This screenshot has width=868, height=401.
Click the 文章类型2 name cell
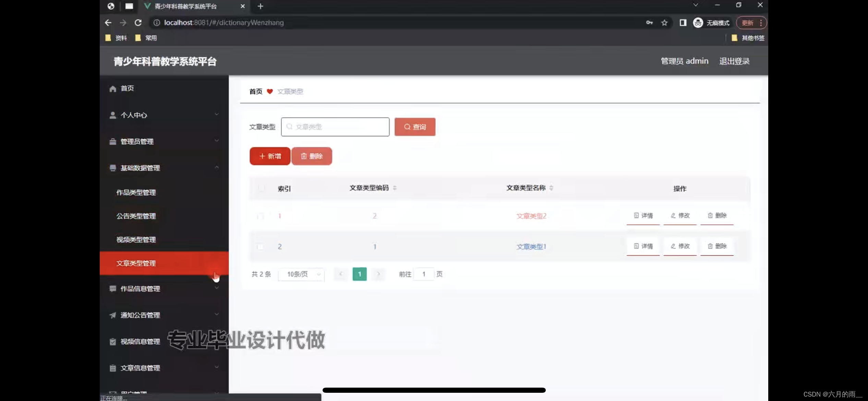point(531,216)
